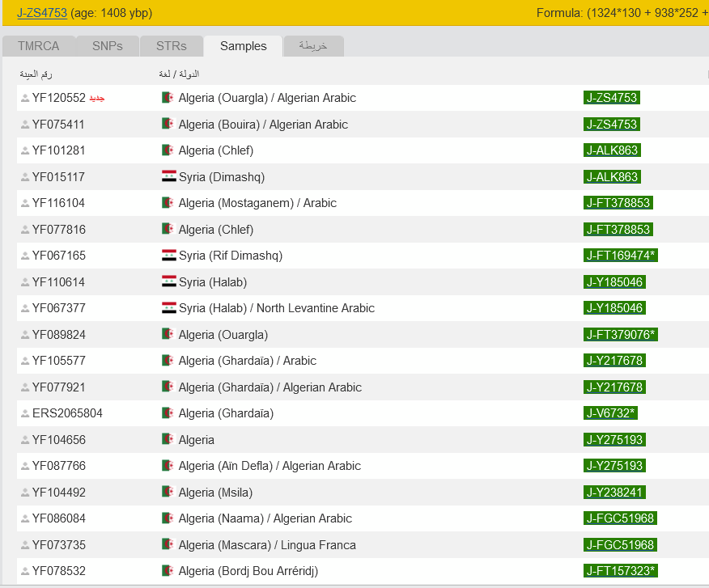
Task: Click Algeria flag in YF104492 row
Action: click(168, 491)
